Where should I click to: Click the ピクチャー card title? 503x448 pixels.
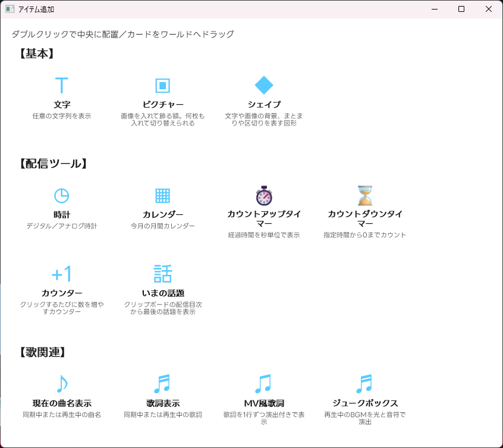[163, 105]
